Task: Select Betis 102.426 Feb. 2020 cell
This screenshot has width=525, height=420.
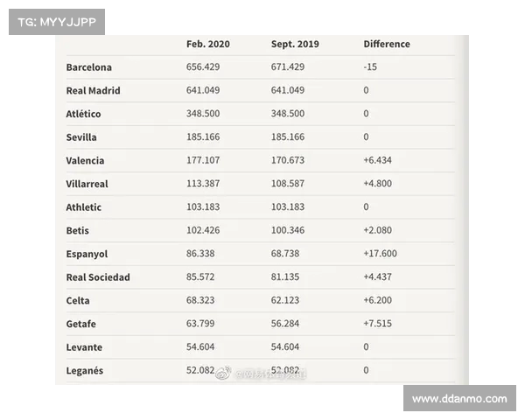Action: click(203, 230)
